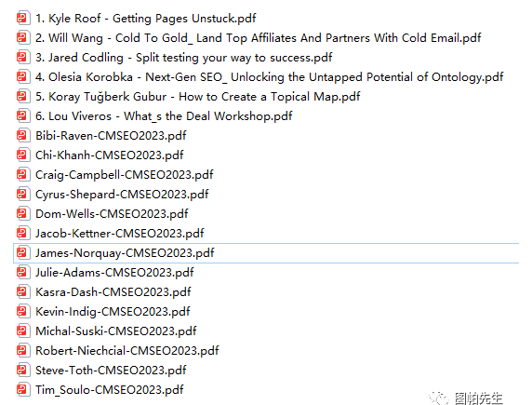The image size is (532, 405).
Task: Select Julie-Adams-CMSEO2023.pdf file name
Action: coord(114,273)
